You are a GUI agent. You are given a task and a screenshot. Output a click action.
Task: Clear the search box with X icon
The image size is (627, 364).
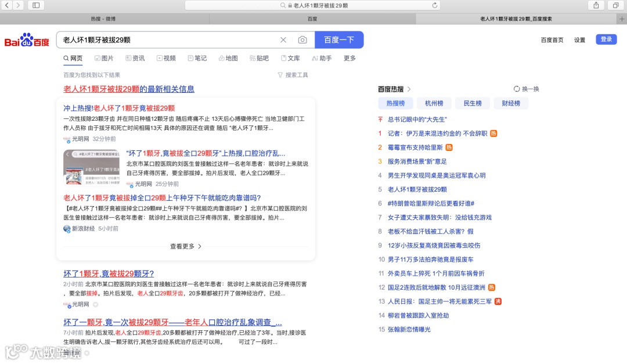tap(283, 39)
